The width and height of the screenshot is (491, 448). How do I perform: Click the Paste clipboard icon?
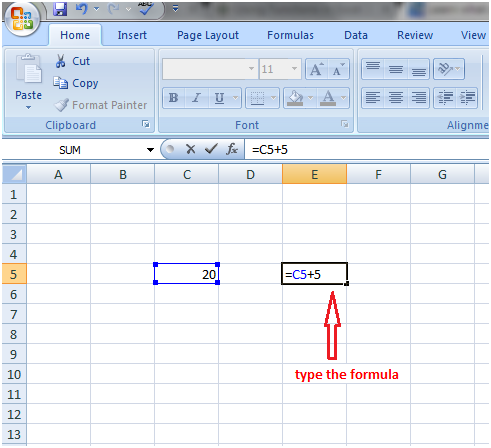coord(29,68)
